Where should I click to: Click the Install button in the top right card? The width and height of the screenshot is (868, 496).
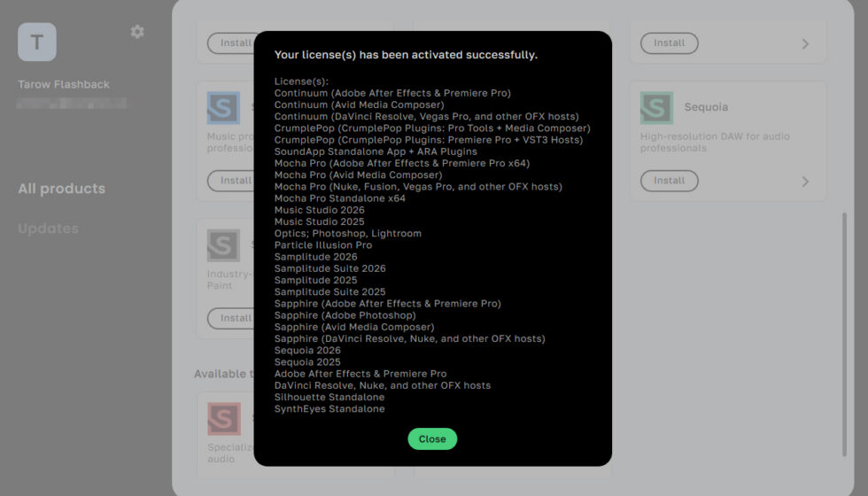(x=669, y=43)
